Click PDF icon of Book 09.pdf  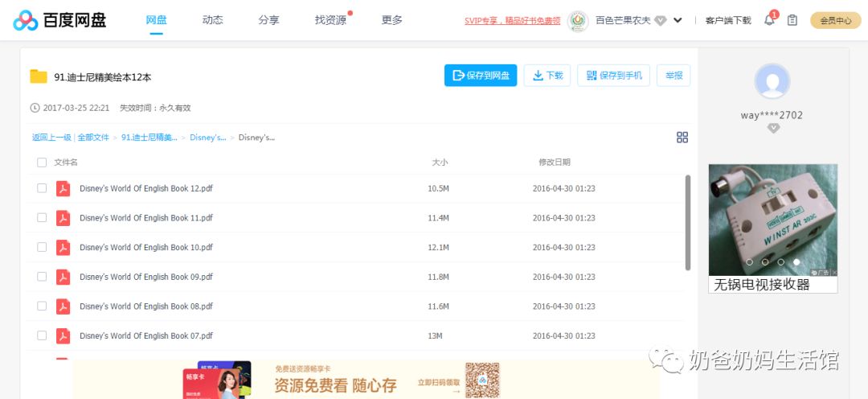click(63, 277)
